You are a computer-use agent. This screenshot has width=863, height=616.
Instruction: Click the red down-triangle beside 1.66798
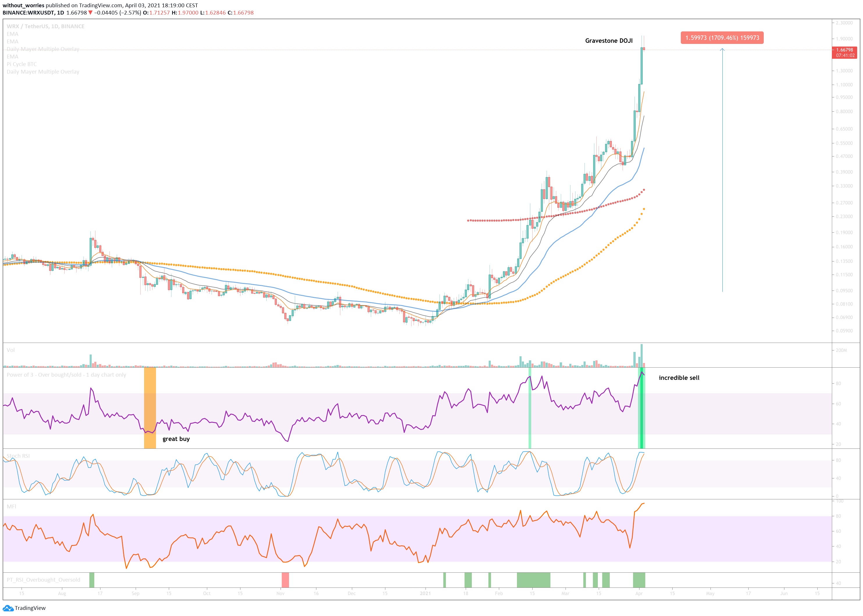pos(90,13)
